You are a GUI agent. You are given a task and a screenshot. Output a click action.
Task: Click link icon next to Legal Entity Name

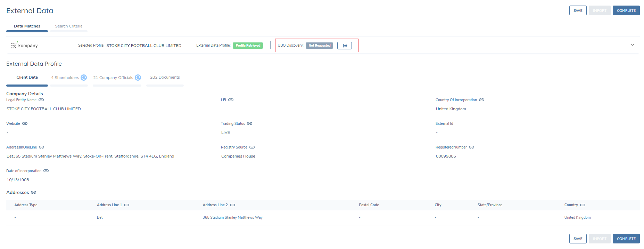(x=41, y=100)
